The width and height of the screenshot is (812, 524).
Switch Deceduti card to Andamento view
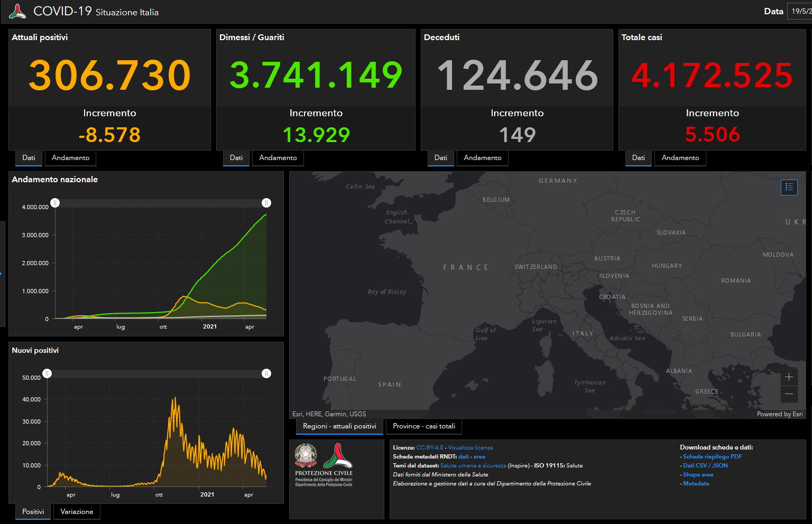click(x=482, y=157)
